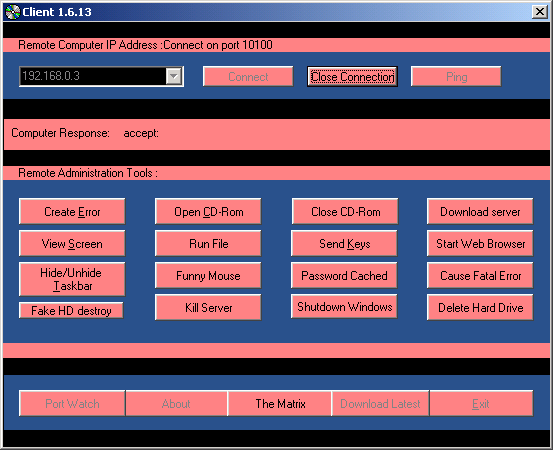Screen dimensions: 553x450
Task: Activate Funny Mouse
Action: coord(208,275)
